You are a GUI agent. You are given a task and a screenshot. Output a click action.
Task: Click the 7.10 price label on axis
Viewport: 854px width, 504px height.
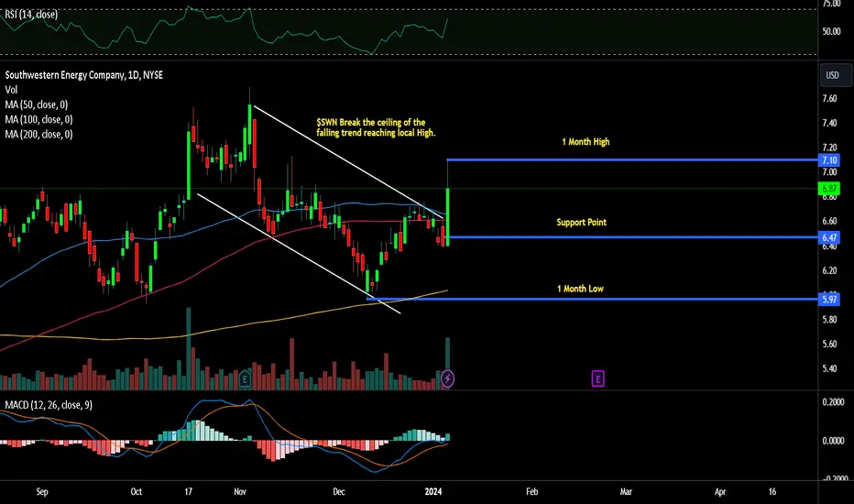[x=829, y=160]
